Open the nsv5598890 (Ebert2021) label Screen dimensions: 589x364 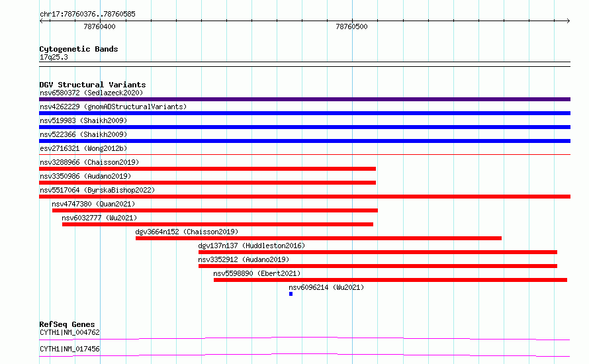coord(257,273)
